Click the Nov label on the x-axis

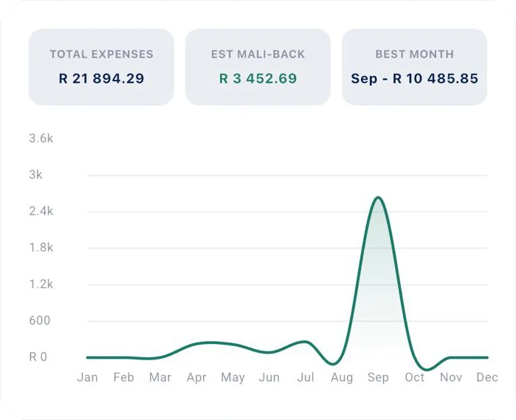click(451, 377)
